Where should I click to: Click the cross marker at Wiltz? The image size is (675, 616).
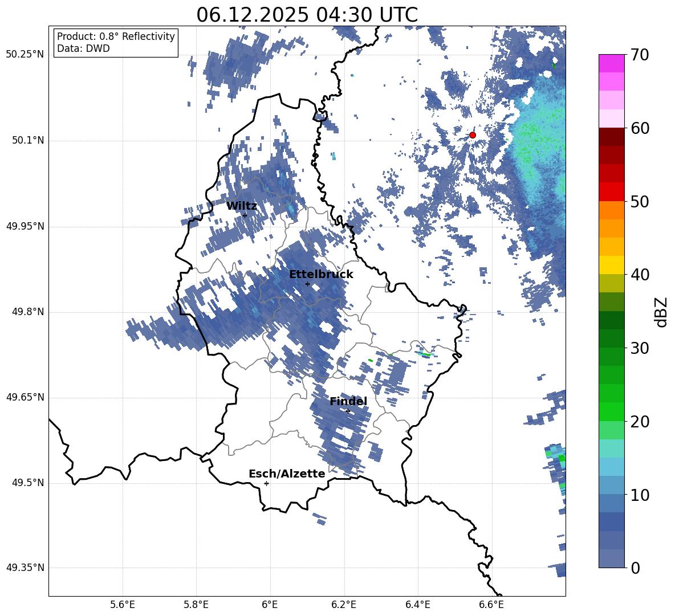click(x=245, y=215)
